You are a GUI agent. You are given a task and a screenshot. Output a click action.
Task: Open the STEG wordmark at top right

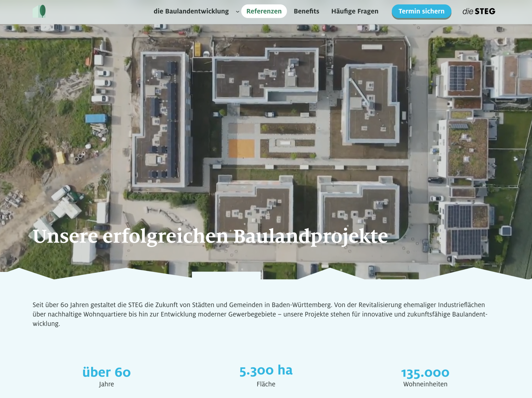tap(478, 11)
